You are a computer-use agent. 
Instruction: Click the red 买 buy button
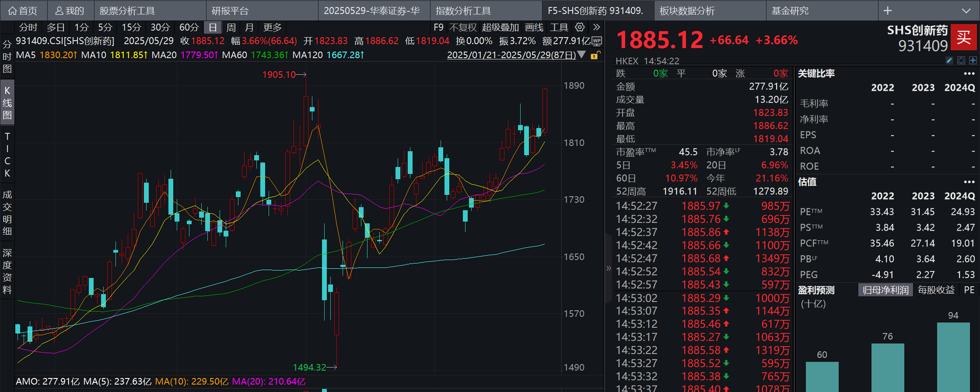tap(964, 37)
